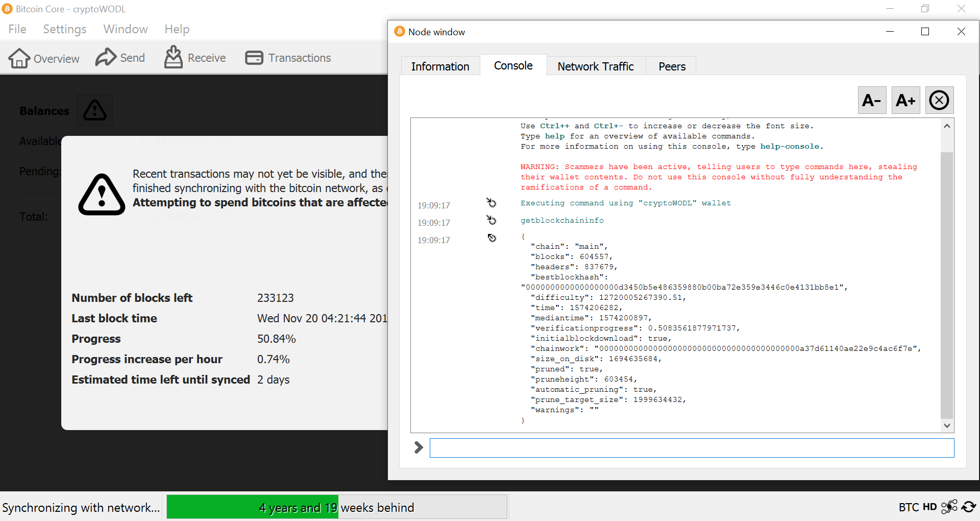Click the reply icon next to JSON output
The width and height of the screenshot is (980, 521).
(492, 238)
